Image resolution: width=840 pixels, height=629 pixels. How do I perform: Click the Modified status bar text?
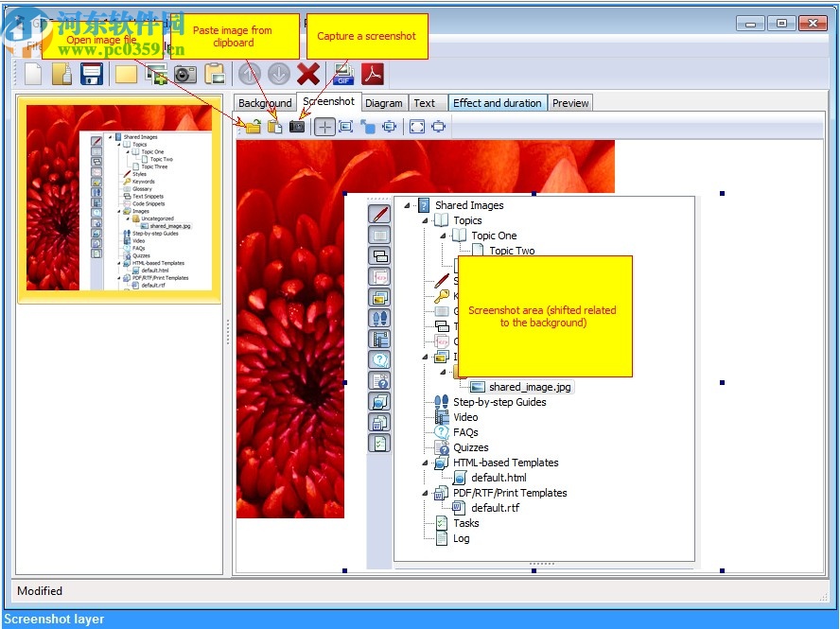[40, 590]
